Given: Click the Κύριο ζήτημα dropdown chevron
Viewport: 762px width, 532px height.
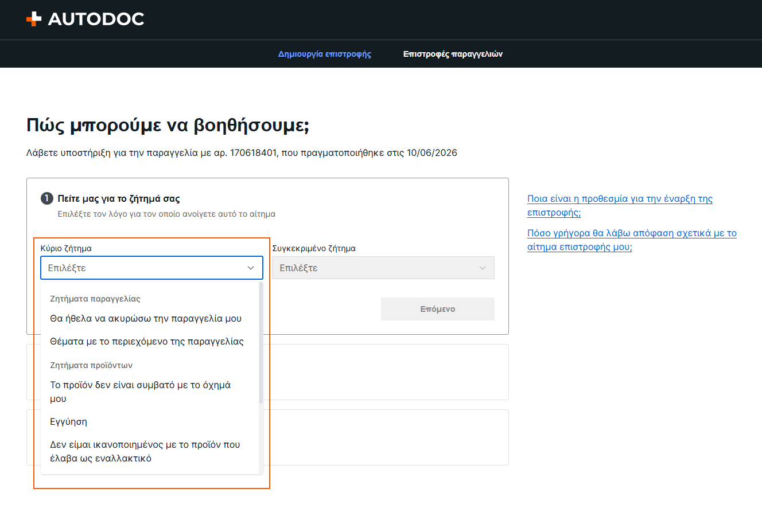Looking at the screenshot, I should pyautogui.click(x=251, y=268).
